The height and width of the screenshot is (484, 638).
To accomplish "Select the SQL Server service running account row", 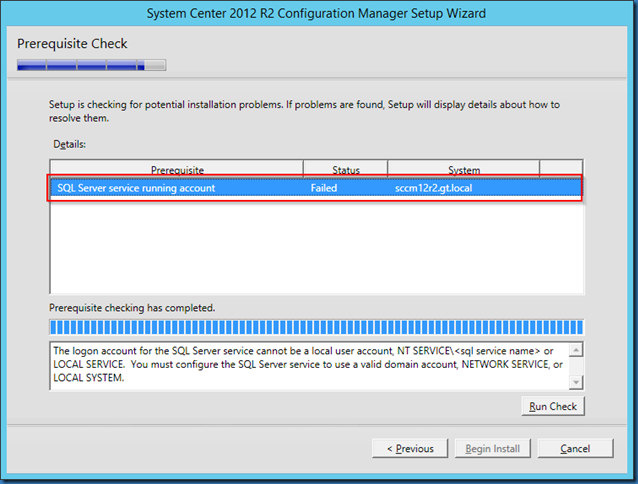I will tap(316, 188).
